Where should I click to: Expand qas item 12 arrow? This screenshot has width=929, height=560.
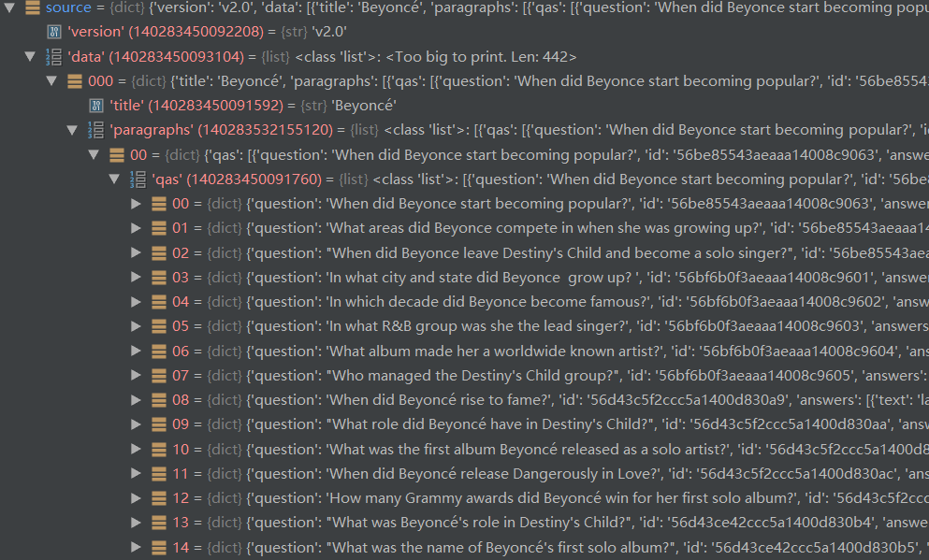136,498
